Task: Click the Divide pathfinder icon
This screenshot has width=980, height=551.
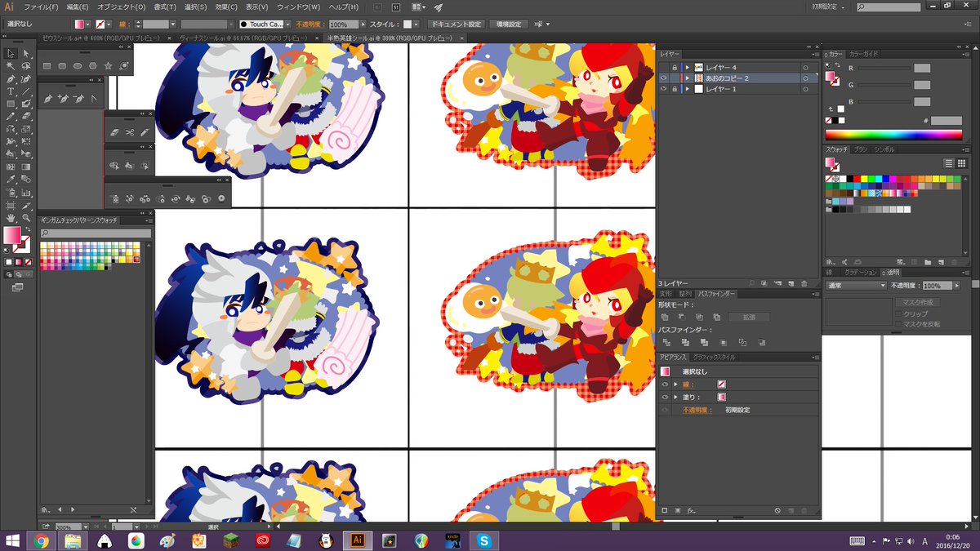Action: click(666, 342)
